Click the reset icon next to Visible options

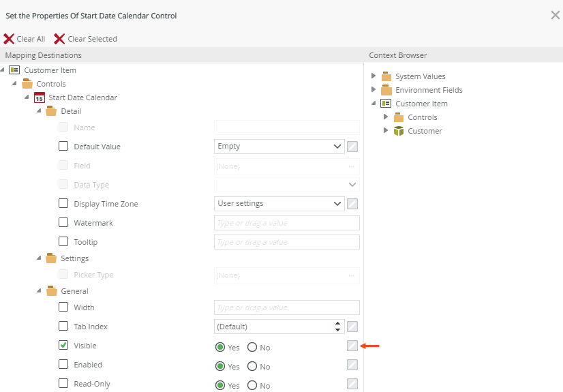(x=352, y=346)
